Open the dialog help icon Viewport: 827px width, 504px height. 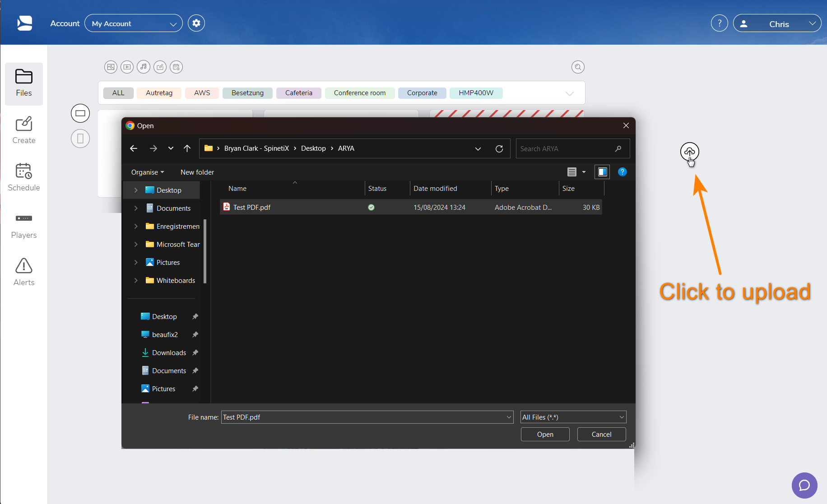click(623, 172)
